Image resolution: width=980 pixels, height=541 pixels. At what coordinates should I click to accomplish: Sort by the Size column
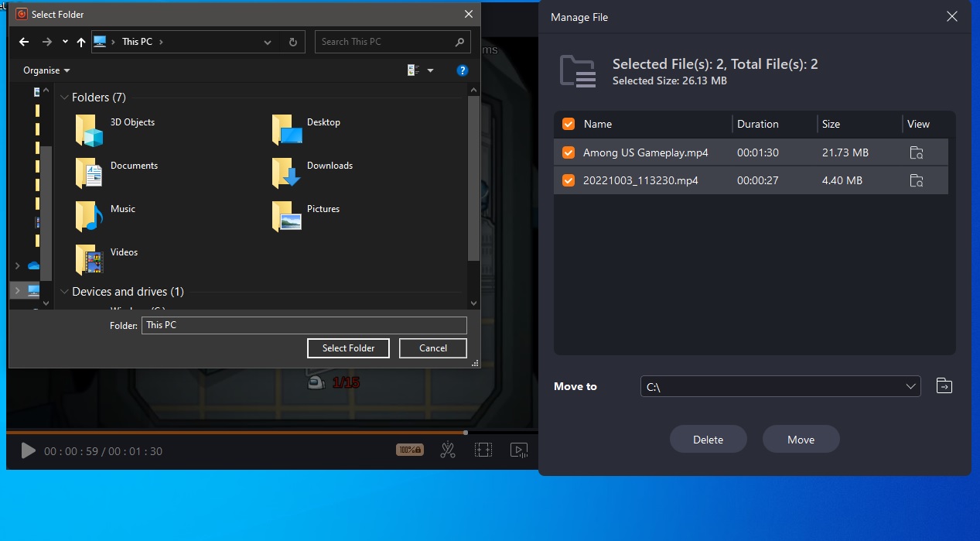[831, 124]
